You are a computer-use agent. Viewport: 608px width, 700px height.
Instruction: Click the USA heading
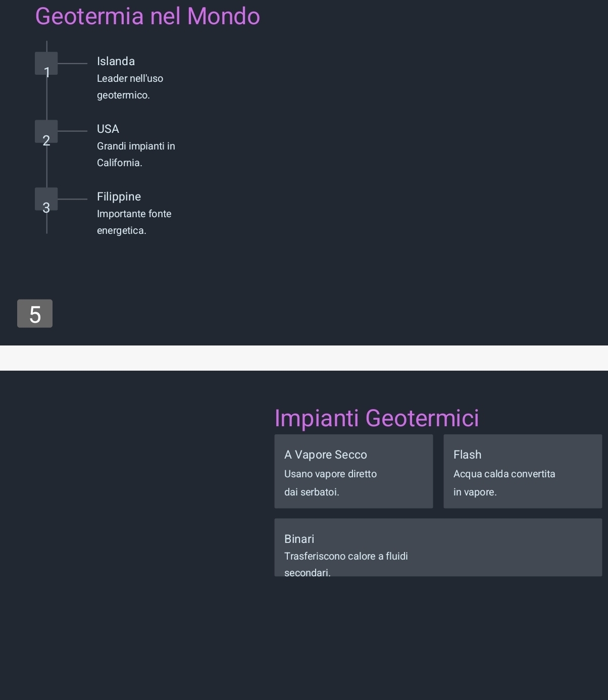coord(108,129)
